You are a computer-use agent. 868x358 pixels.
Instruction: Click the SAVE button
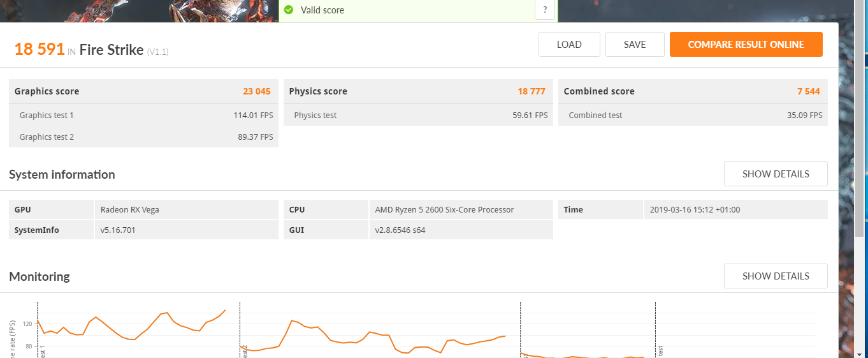[635, 45]
